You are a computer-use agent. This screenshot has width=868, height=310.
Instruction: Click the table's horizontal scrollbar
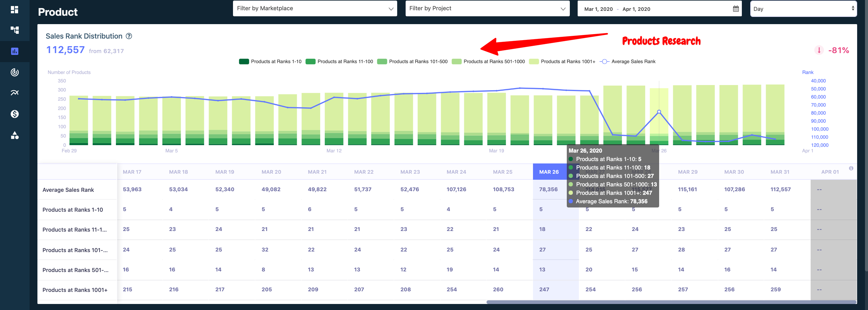pyautogui.click(x=671, y=302)
